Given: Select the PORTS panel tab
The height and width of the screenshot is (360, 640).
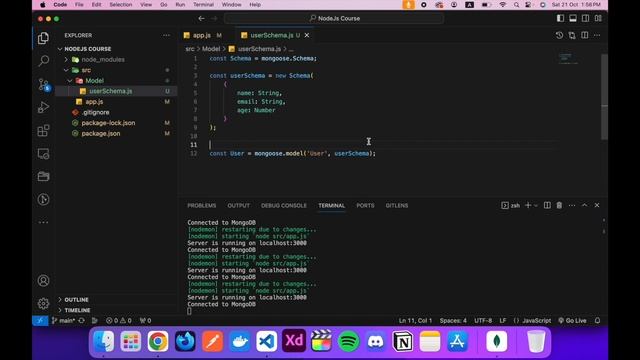Looking at the screenshot, I should (365, 205).
